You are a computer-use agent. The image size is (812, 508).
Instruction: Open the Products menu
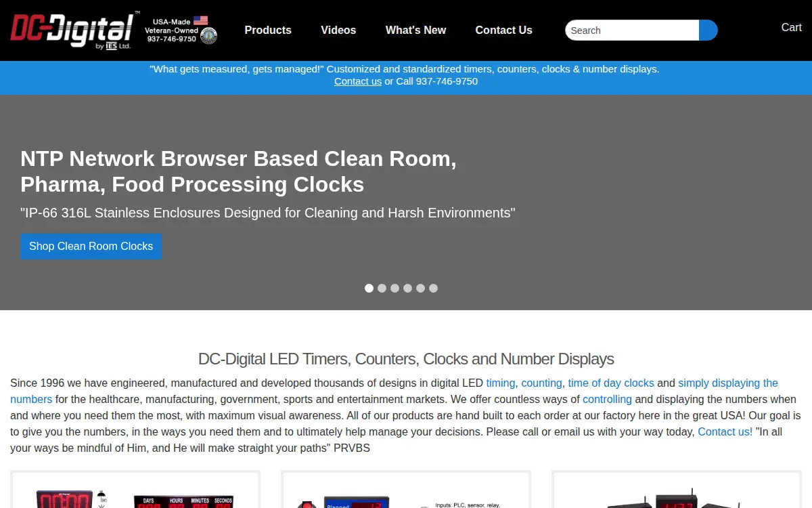(x=268, y=30)
